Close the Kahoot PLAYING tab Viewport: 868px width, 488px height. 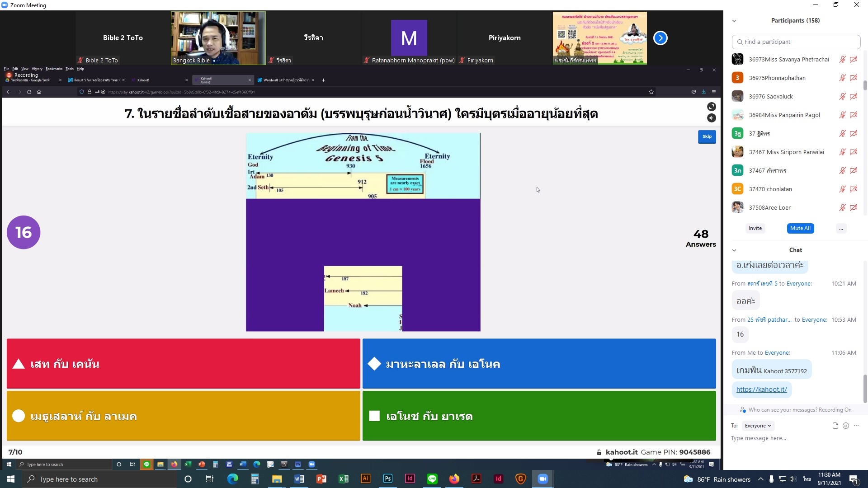250,80
